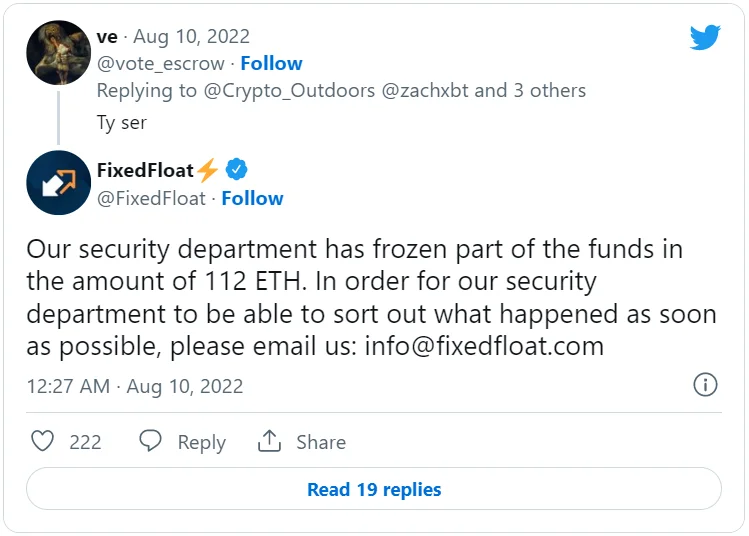
Task: Click the 222 likes count
Action: 85,442
